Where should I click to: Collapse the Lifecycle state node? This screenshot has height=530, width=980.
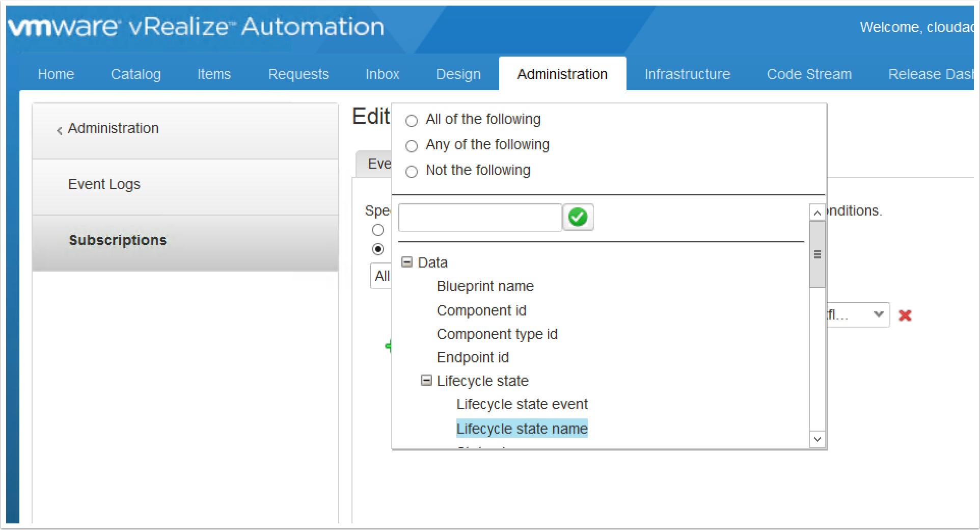click(426, 380)
